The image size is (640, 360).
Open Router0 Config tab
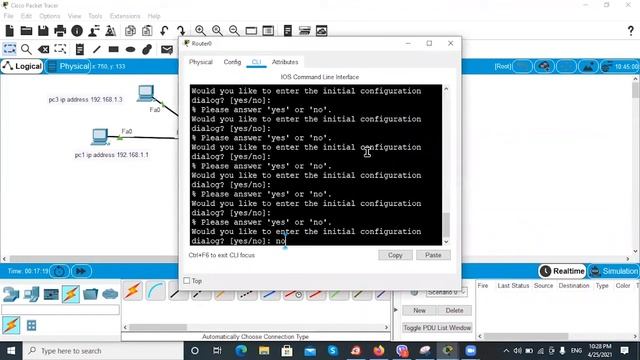[232, 62]
